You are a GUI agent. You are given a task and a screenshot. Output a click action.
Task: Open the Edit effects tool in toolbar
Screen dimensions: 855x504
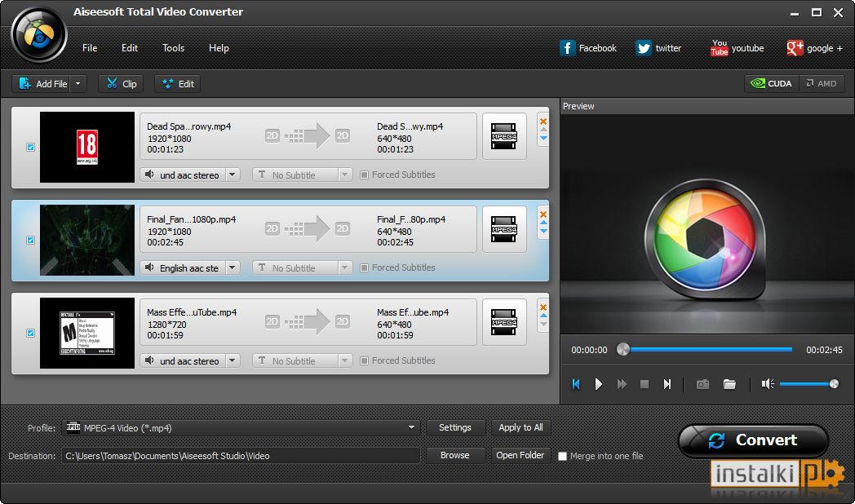(178, 83)
